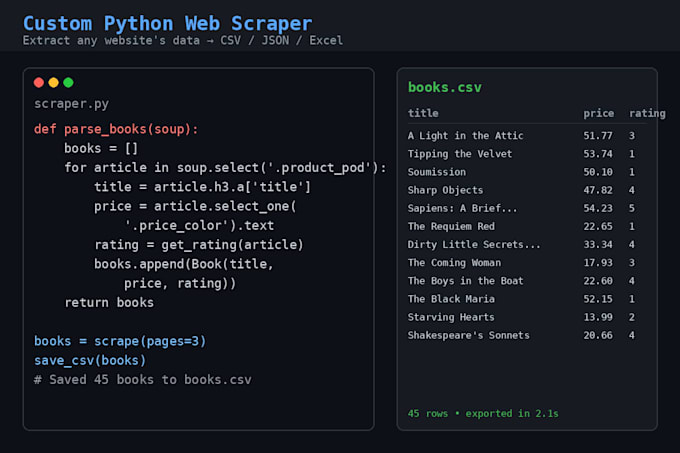Select the 'Sharp Objects' title cell
Image resolution: width=680 pixels, height=453 pixels.
445,190
